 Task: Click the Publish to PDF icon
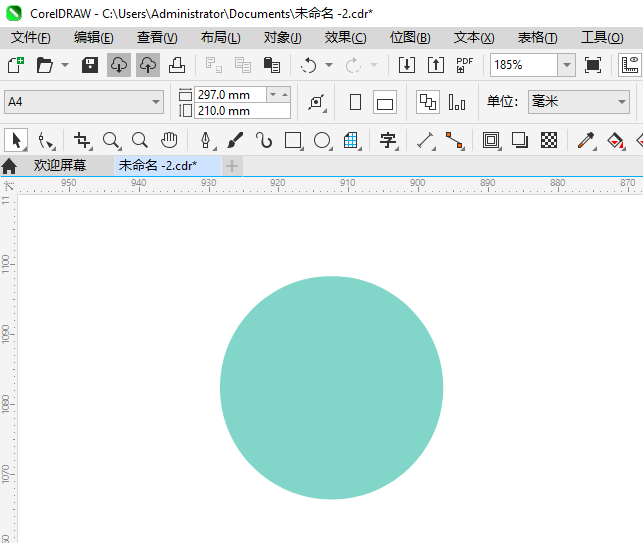464,65
